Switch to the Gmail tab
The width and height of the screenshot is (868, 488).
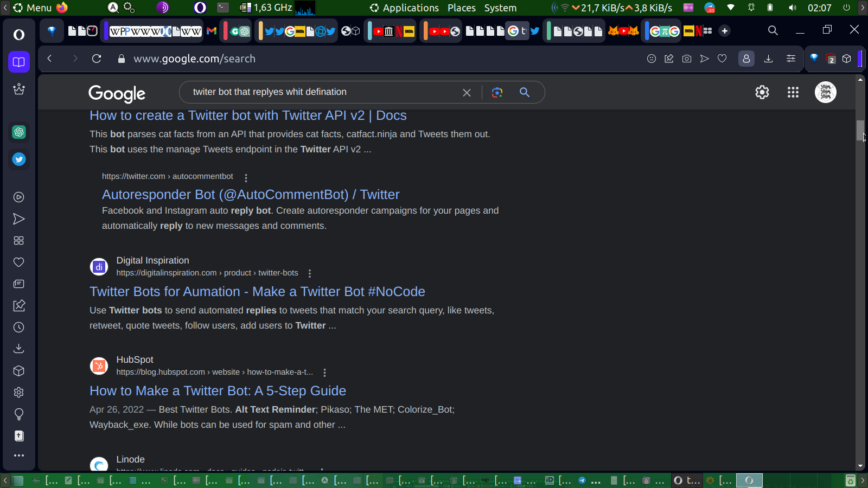[x=212, y=31]
